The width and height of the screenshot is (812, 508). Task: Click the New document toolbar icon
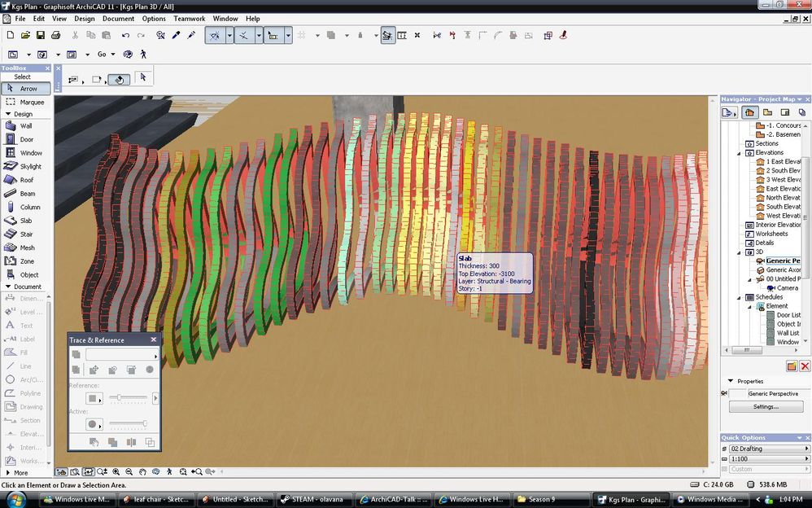[11, 35]
